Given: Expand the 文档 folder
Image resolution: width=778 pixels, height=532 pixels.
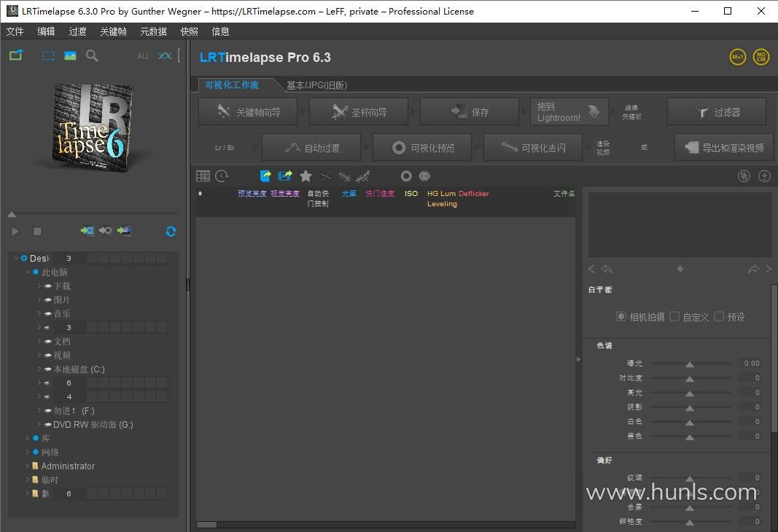Looking at the screenshot, I should (39, 342).
